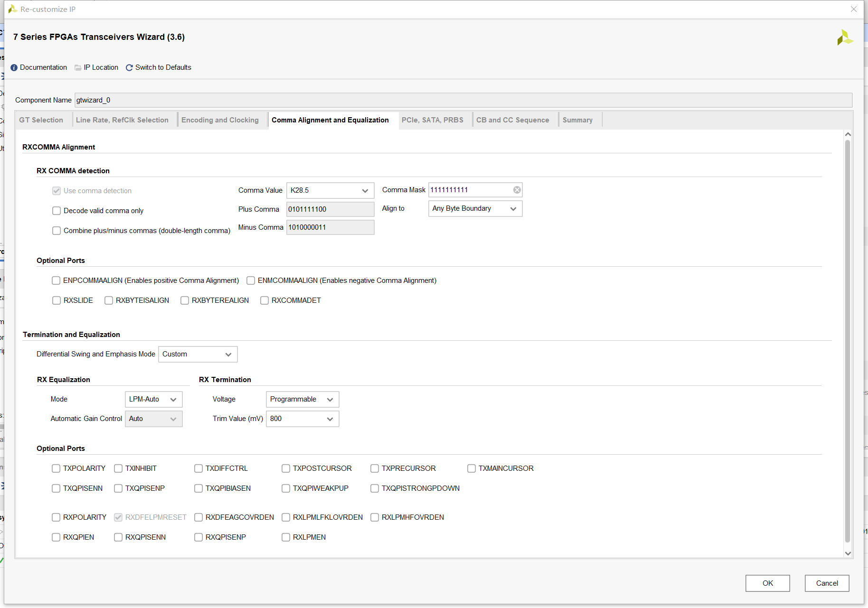
Task: Check the RXQPIEN checkbox
Action: pyautogui.click(x=56, y=537)
